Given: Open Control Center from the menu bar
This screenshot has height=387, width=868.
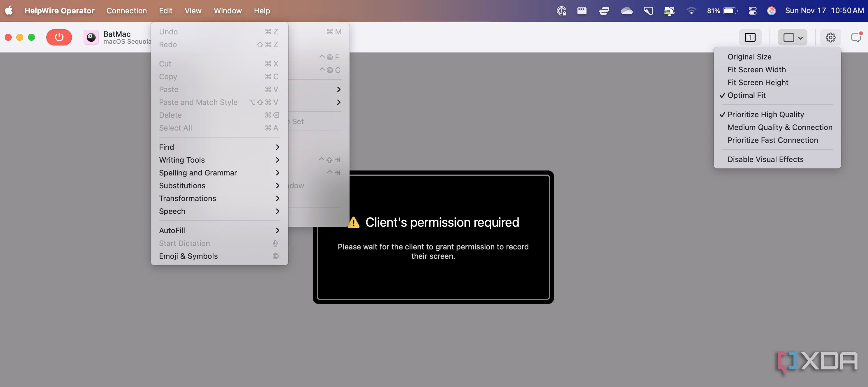Looking at the screenshot, I should [752, 10].
